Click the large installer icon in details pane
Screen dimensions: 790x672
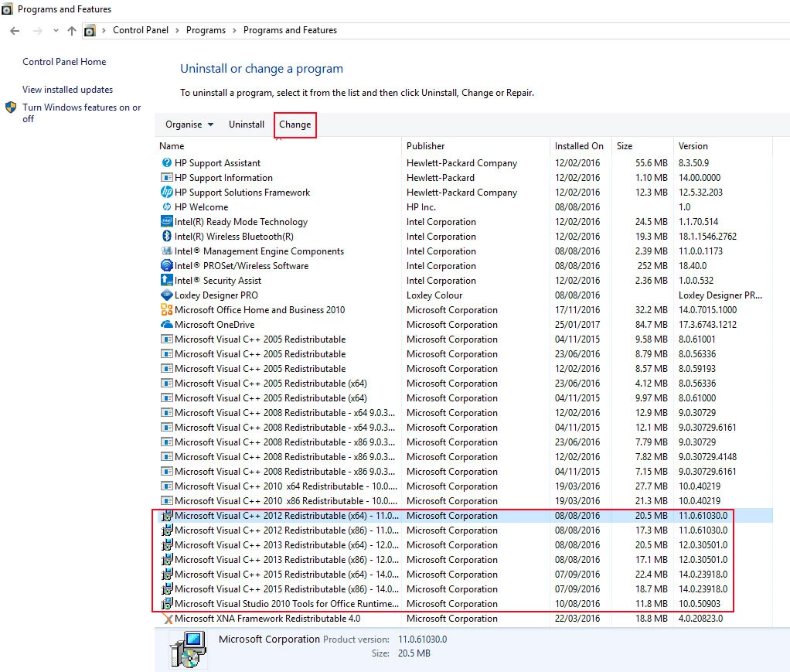187,649
